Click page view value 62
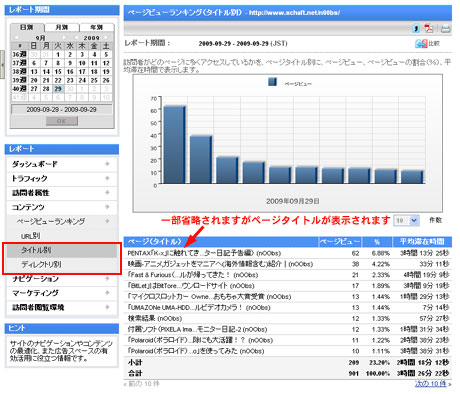This screenshot has width=460, height=394. click(x=355, y=253)
